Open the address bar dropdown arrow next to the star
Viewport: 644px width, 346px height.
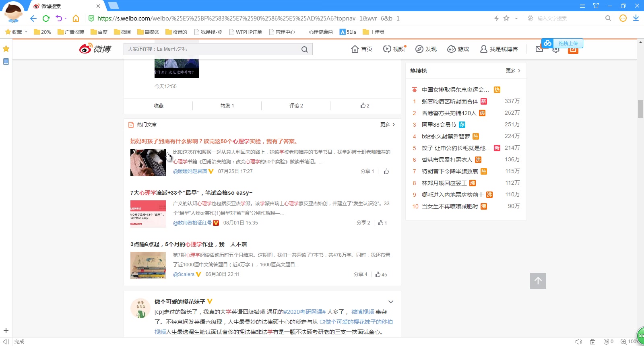516,18
